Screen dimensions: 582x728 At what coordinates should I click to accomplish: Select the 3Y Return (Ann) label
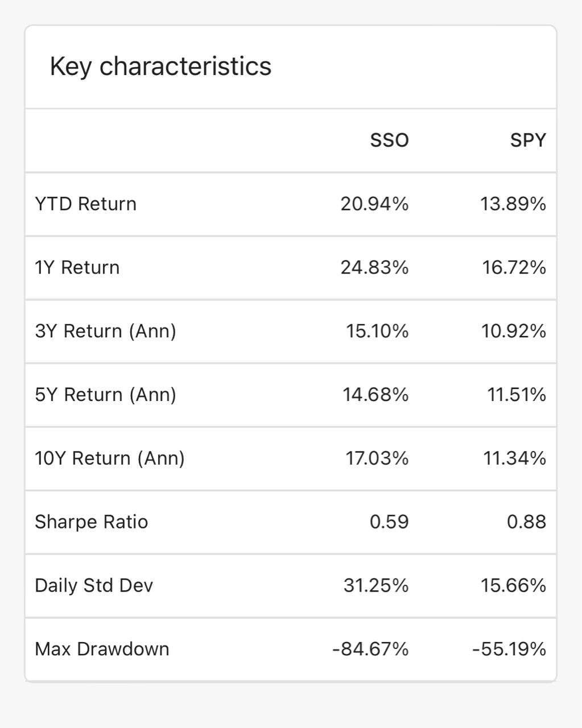pos(106,331)
